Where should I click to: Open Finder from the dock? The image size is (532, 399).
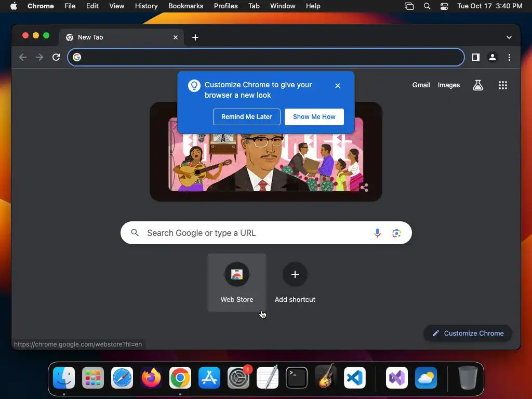point(64,378)
